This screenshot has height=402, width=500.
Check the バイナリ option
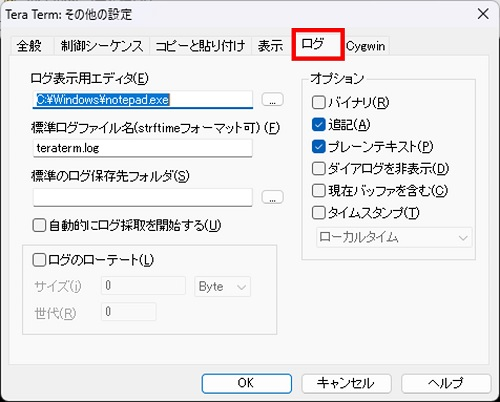click(x=318, y=102)
